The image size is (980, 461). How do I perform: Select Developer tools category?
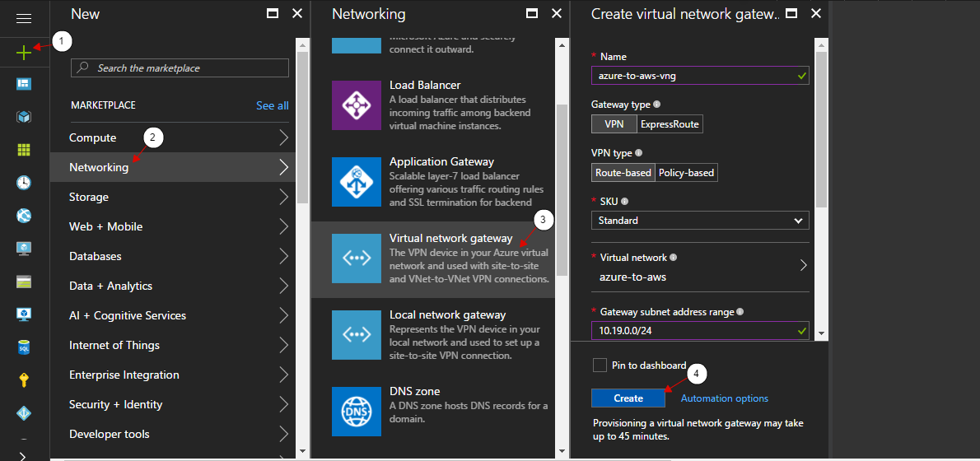[x=172, y=434]
